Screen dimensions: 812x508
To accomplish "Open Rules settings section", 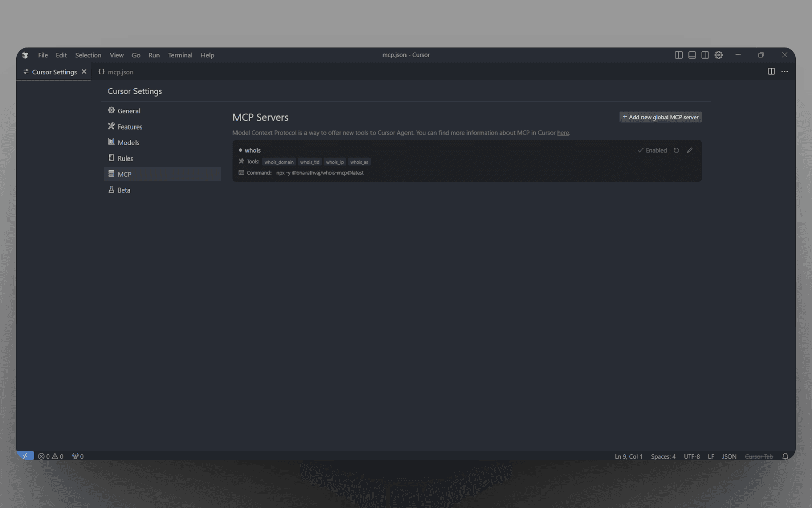I will pos(162,158).
